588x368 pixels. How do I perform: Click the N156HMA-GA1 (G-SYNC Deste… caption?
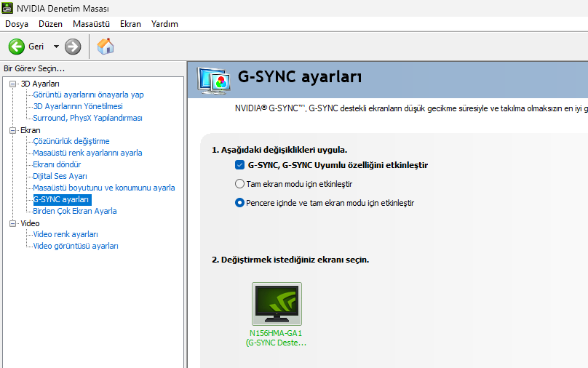276,337
